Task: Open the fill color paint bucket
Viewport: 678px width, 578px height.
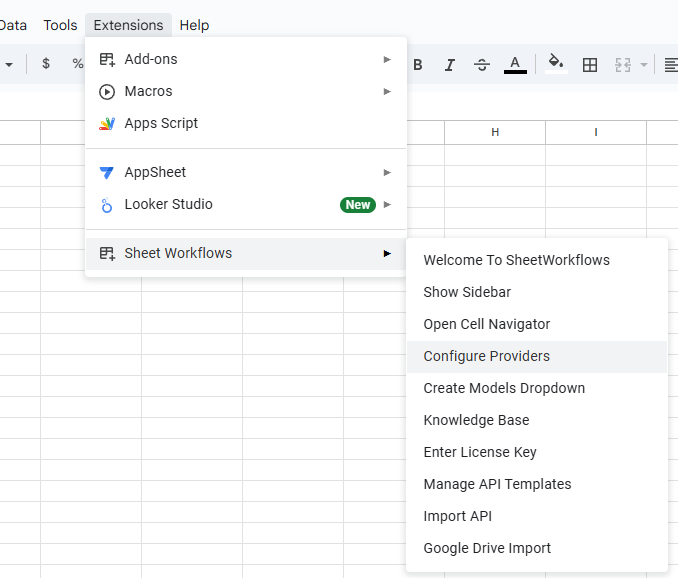Action: 556,65
